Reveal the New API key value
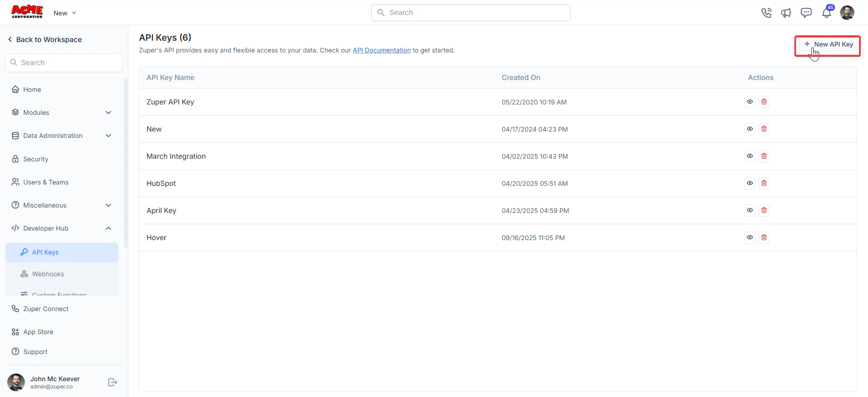The height and width of the screenshot is (397, 868). pos(750,129)
